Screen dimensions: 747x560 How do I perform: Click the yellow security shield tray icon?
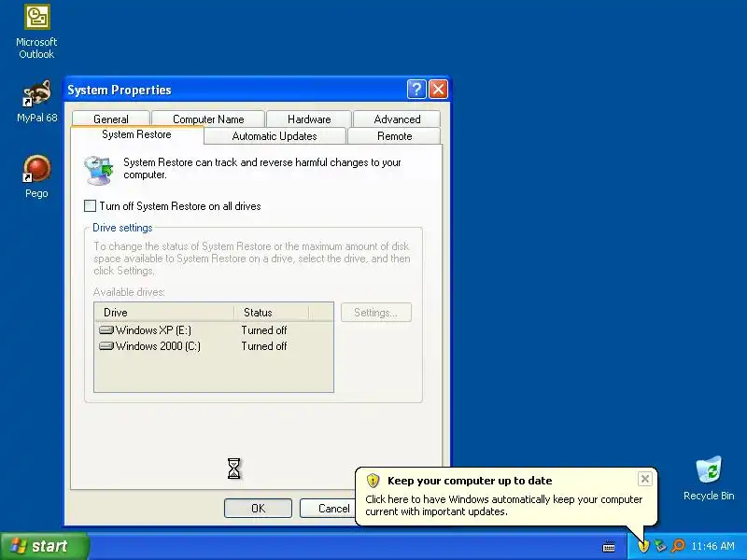(x=643, y=546)
